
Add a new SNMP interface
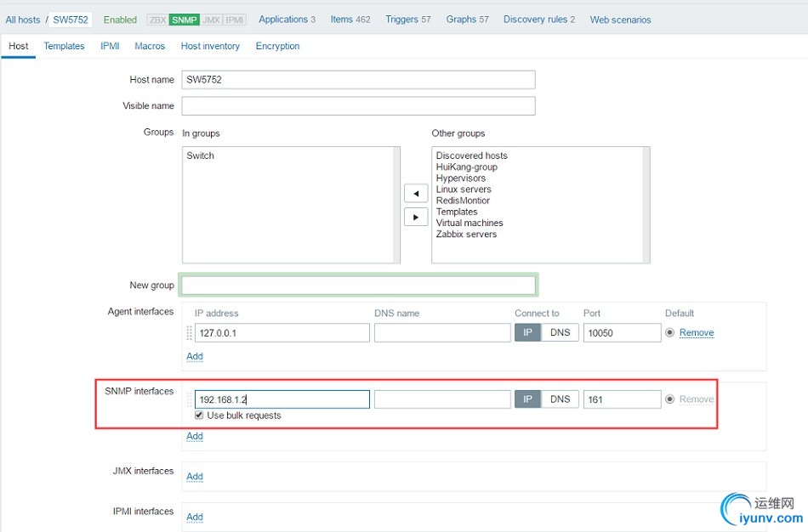coord(195,436)
